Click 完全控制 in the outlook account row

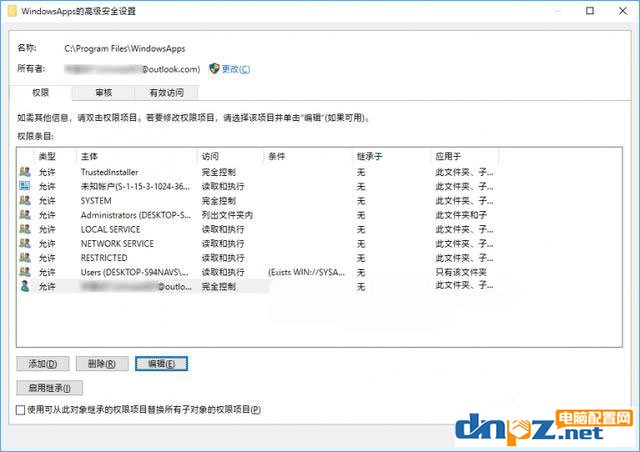click(x=219, y=286)
